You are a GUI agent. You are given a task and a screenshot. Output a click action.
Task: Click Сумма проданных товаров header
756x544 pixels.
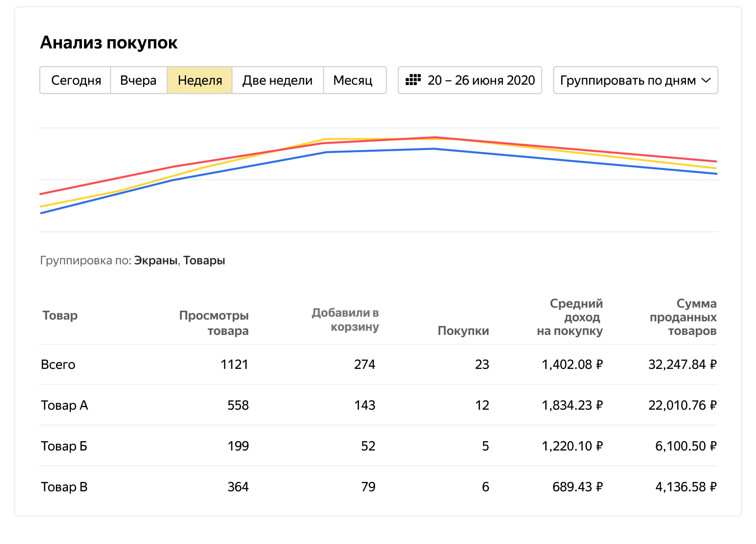(x=683, y=317)
